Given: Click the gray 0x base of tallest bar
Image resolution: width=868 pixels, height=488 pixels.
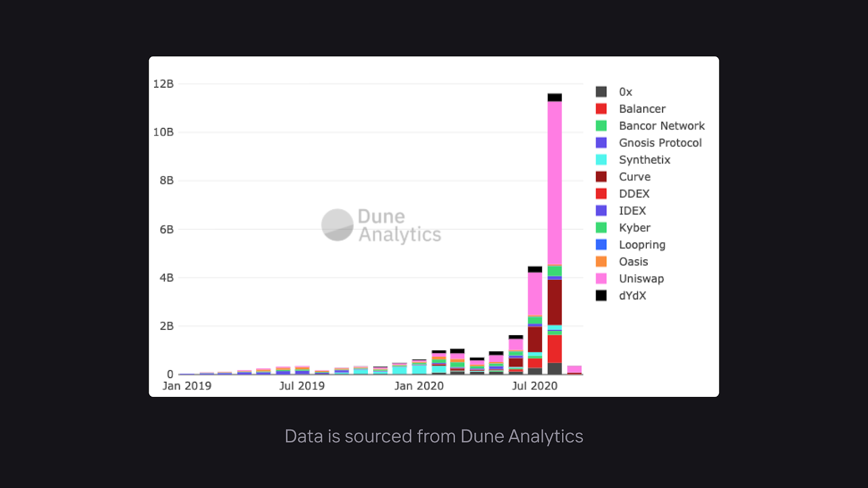Looking at the screenshot, I should point(554,369).
